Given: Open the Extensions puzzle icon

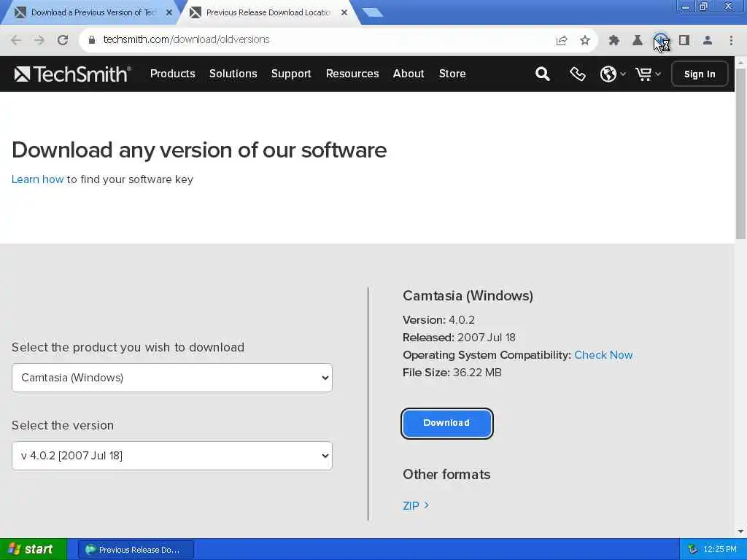Looking at the screenshot, I should pos(614,41).
